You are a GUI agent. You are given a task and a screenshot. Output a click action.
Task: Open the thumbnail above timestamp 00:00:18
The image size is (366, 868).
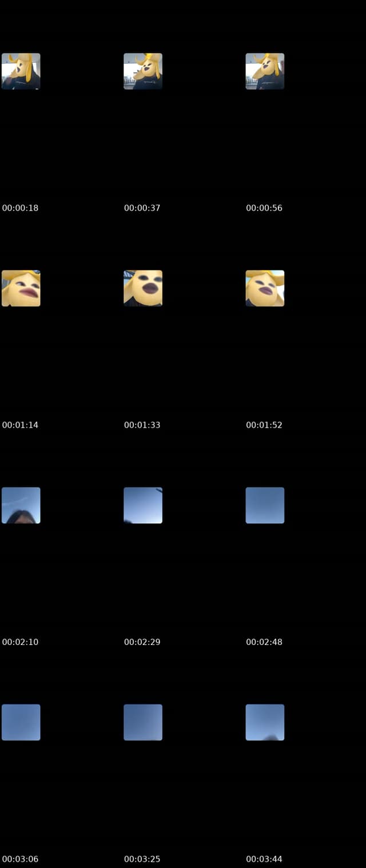[x=21, y=71]
